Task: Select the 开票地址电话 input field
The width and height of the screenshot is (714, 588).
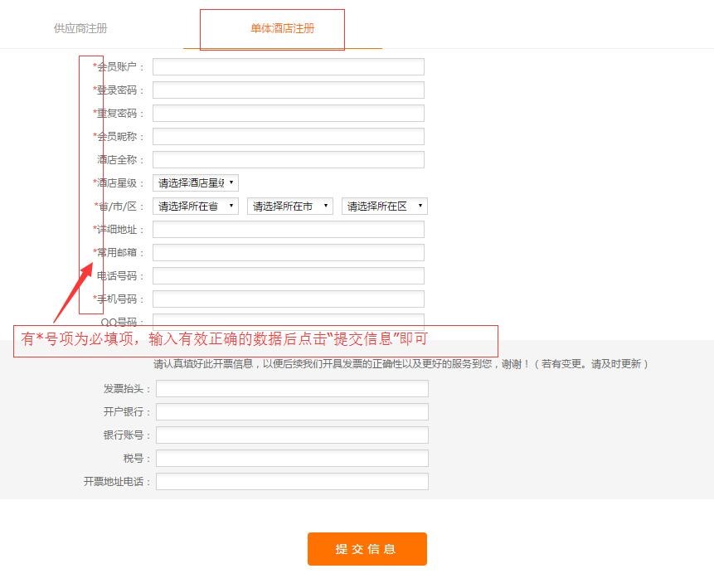Action: click(292, 482)
